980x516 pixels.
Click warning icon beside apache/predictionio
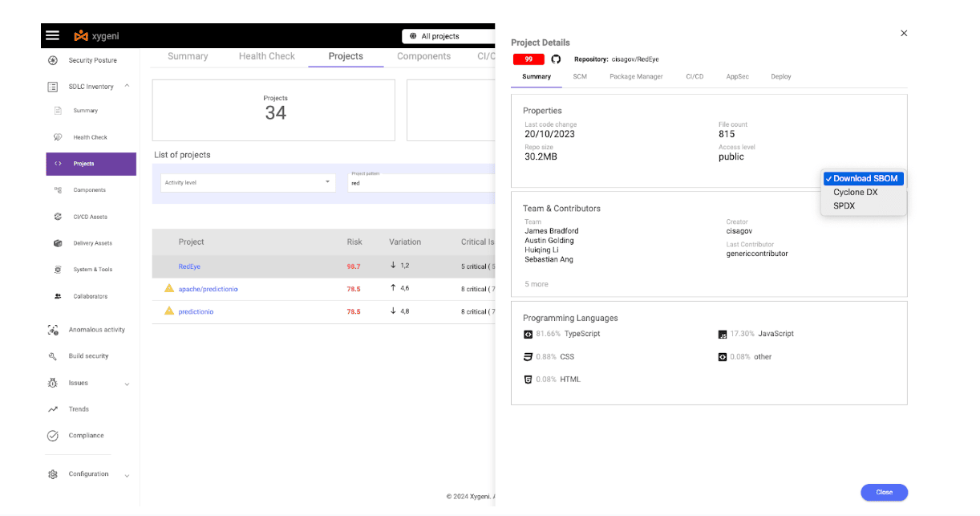point(169,288)
